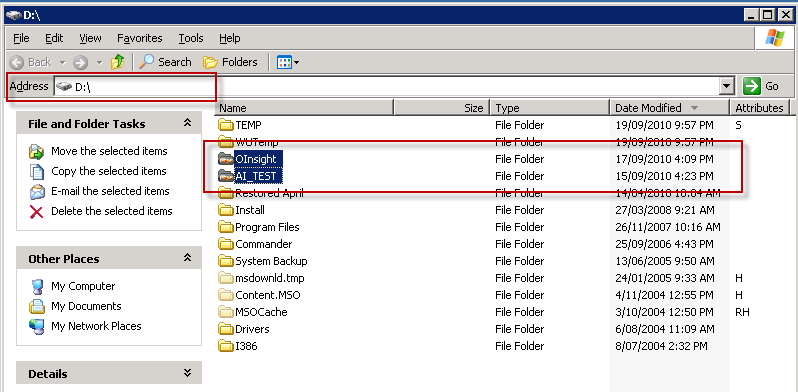Image resolution: width=798 pixels, height=392 pixels.
Task: Open the Edit menu
Action: coord(54,38)
